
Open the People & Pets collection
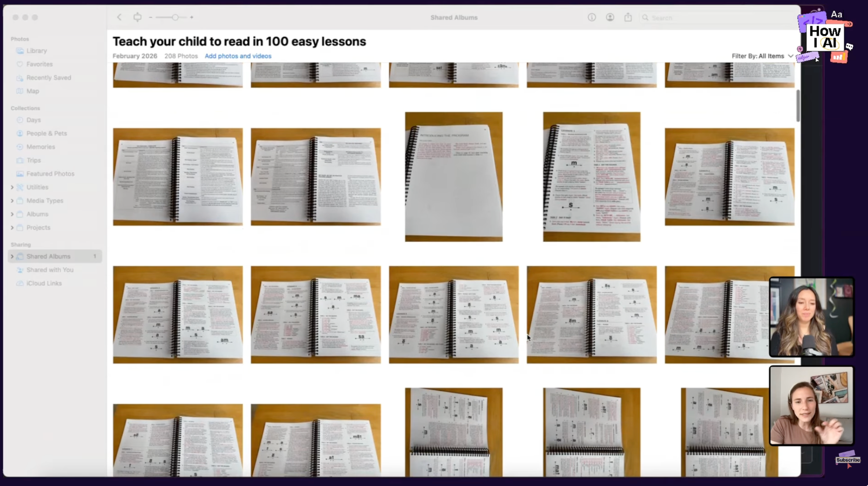click(46, 134)
